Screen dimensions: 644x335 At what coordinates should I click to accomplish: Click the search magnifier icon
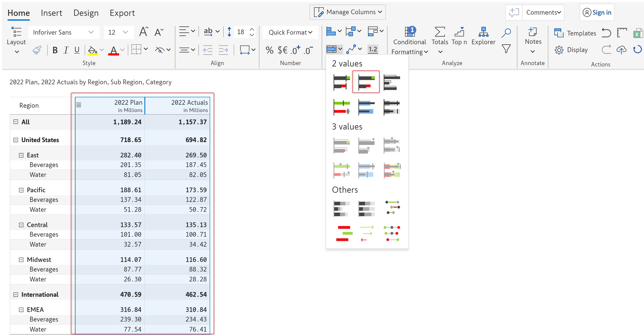point(506,33)
